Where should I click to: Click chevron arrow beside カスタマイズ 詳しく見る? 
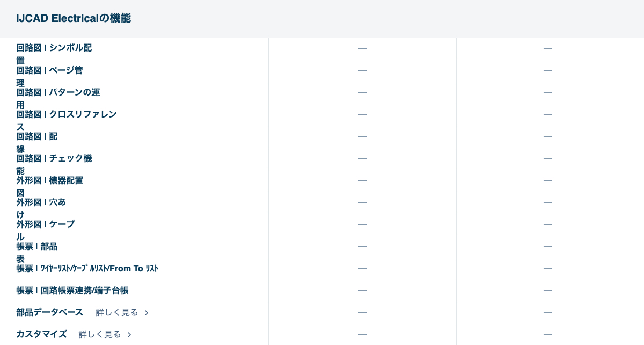(129, 335)
